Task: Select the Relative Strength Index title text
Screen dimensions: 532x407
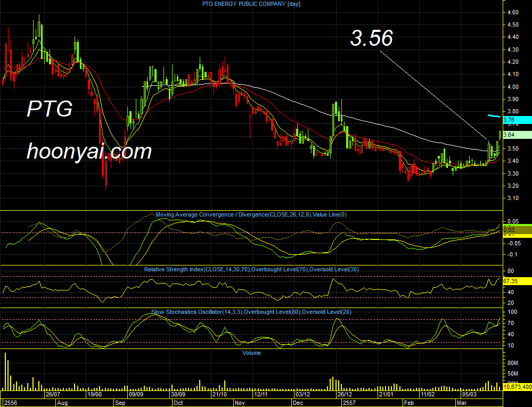Action: (251, 269)
